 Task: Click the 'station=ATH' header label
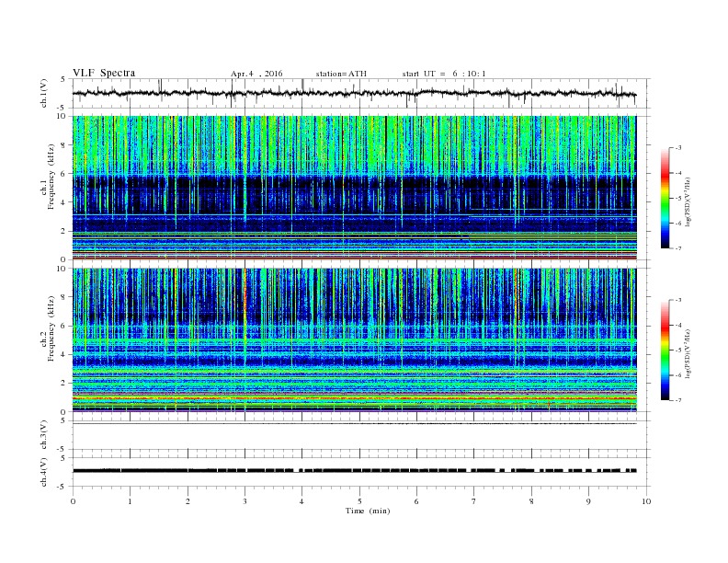click(x=341, y=74)
